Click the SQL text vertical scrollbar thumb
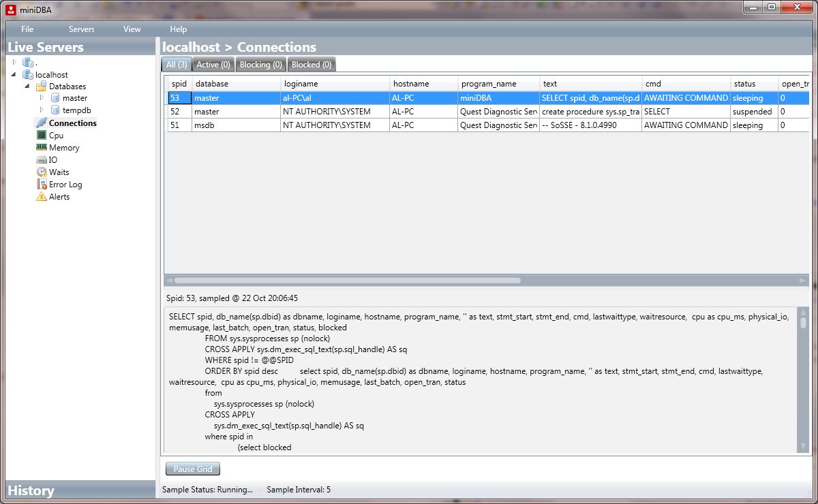Image resolution: width=818 pixels, height=504 pixels. tap(803, 323)
